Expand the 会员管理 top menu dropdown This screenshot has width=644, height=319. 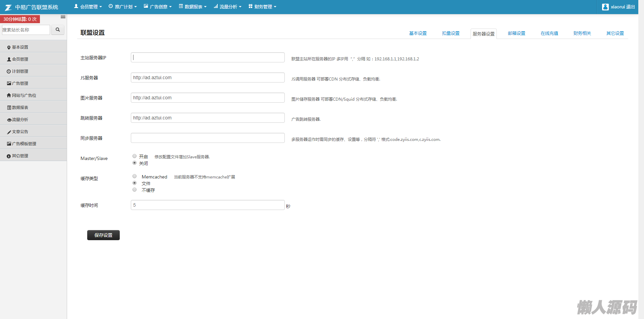pos(88,7)
